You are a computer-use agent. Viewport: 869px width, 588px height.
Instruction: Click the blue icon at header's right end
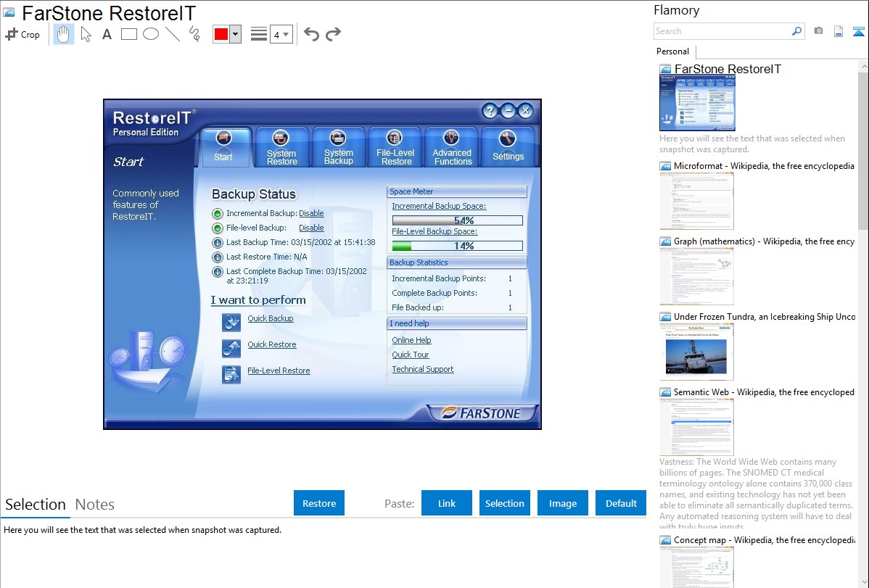(858, 31)
